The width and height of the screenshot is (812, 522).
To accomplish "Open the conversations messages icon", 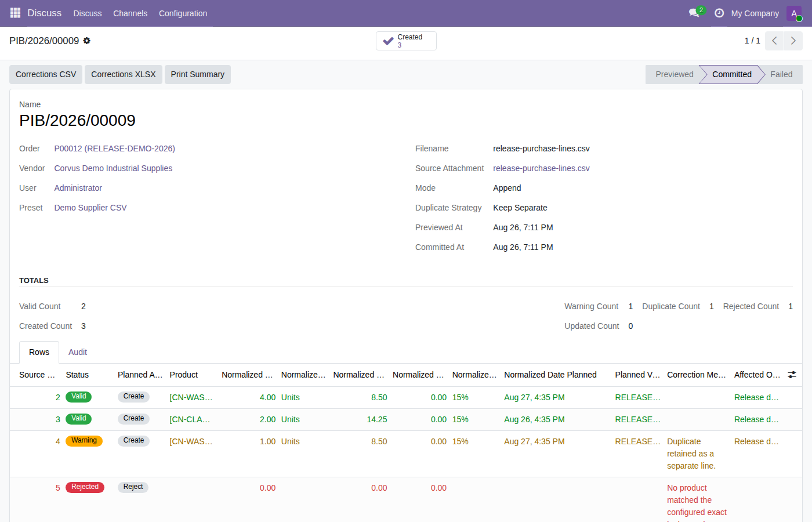I will point(694,13).
